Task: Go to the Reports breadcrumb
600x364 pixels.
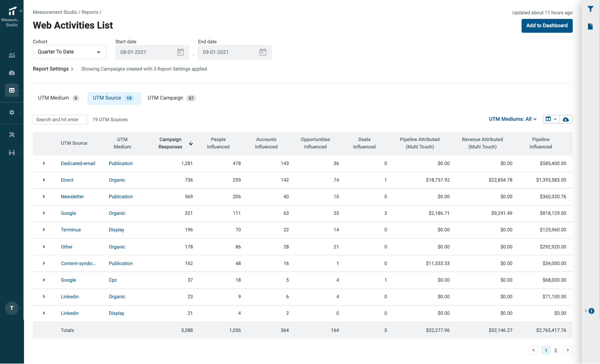Action: pyautogui.click(x=90, y=12)
